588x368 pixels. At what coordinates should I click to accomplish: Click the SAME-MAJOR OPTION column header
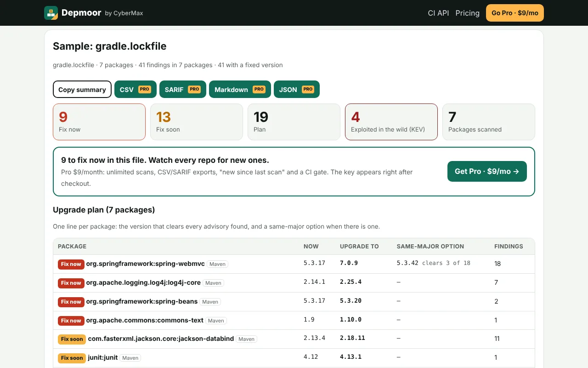point(430,247)
